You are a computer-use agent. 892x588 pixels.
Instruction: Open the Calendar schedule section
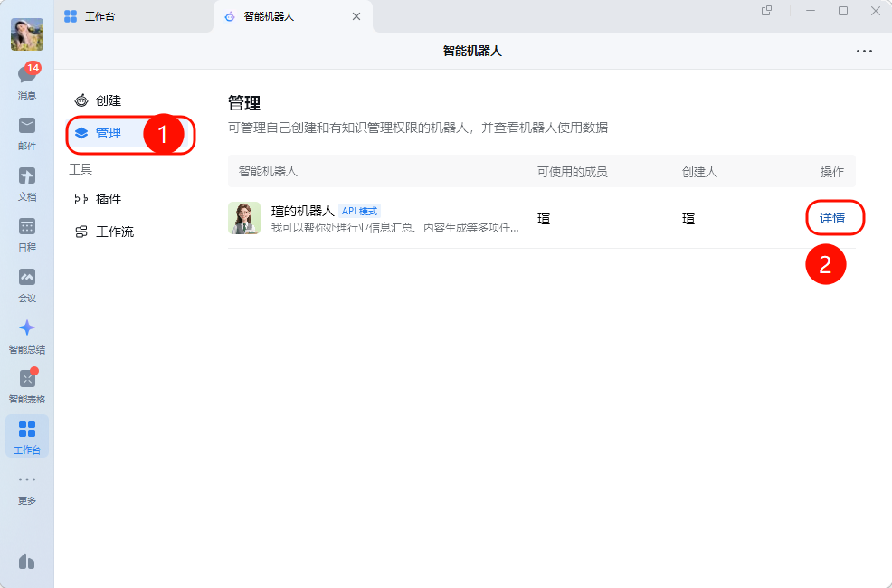coord(27,235)
